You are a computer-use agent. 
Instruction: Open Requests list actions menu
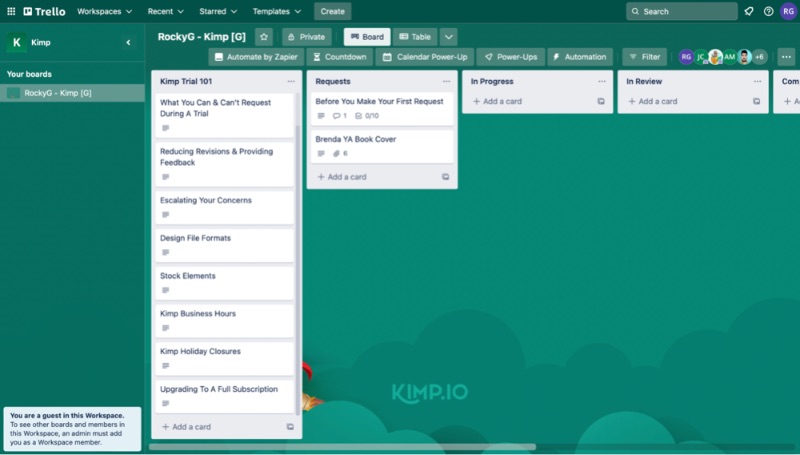446,81
